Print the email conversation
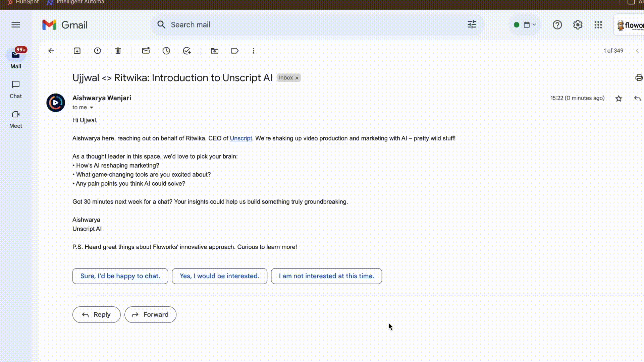Viewport: 644px width, 362px height. point(639,78)
